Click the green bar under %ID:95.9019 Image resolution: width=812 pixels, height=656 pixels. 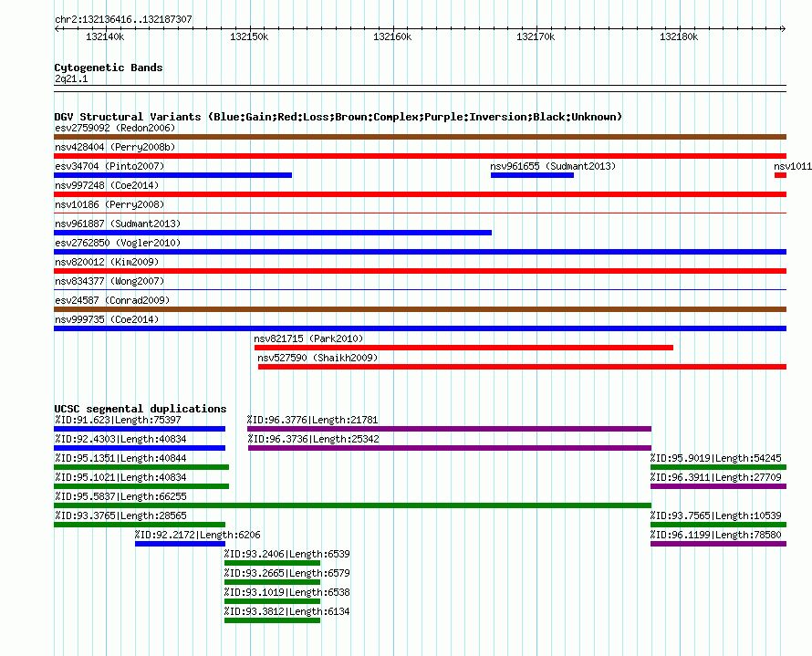click(718, 467)
